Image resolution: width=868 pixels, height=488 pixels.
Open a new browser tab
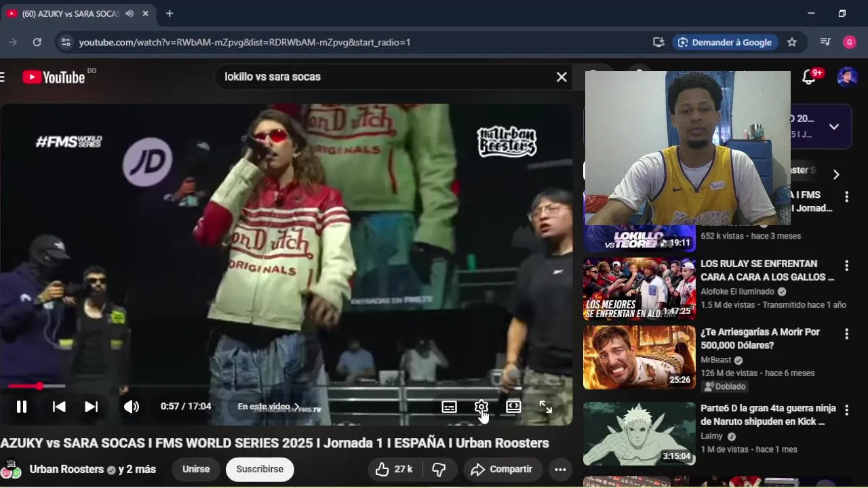tap(170, 14)
